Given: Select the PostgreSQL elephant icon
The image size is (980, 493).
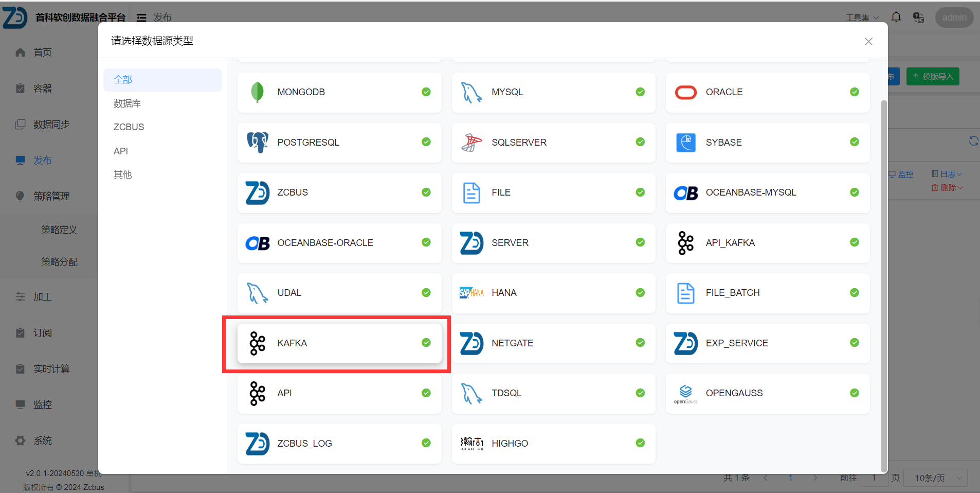Looking at the screenshot, I should click(x=257, y=142).
